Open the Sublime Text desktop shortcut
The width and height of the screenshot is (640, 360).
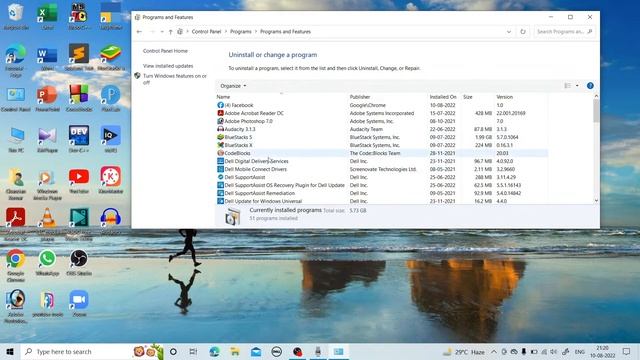[79, 57]
